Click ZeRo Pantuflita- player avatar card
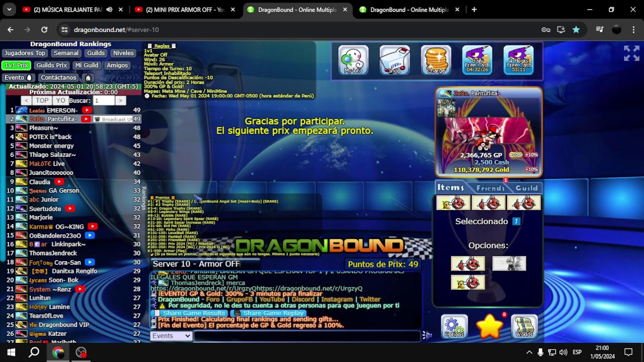Screen dimensions: 644x362 pos(489,132)
